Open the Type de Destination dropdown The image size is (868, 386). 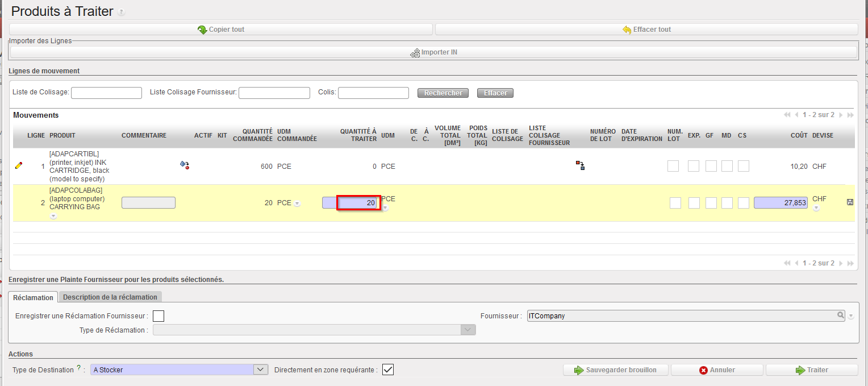261,370
